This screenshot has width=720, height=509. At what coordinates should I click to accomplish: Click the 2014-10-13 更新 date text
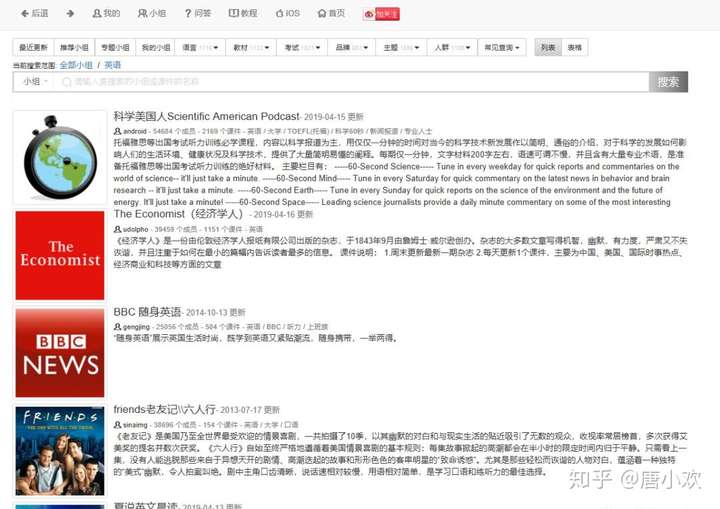pos(216,312)
